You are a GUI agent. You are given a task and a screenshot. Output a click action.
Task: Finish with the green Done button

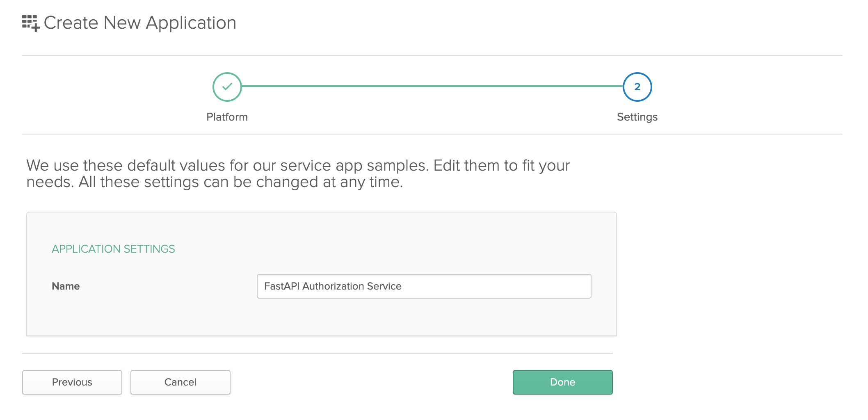(562, 382)
